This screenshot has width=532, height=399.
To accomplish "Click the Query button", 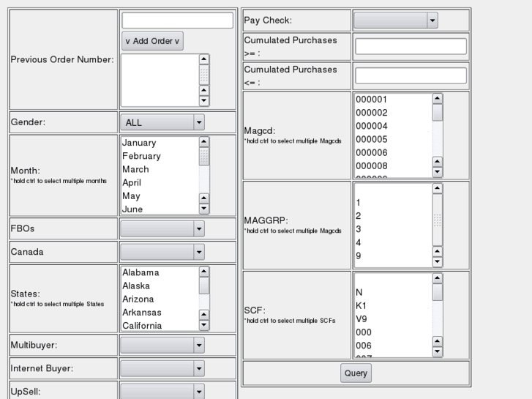I will pos(356,373).
